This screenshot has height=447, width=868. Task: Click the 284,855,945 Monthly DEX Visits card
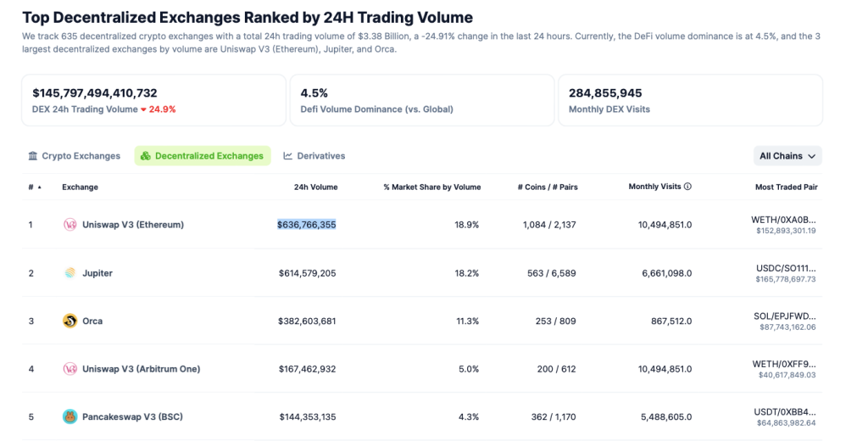pyautogui.click(x=690, y=100)
